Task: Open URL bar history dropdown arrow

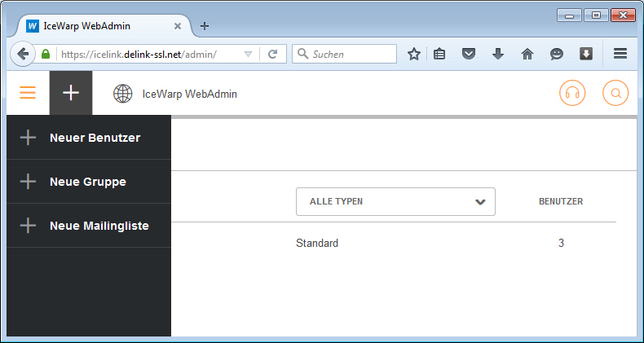Action: (x=248, y=55)
